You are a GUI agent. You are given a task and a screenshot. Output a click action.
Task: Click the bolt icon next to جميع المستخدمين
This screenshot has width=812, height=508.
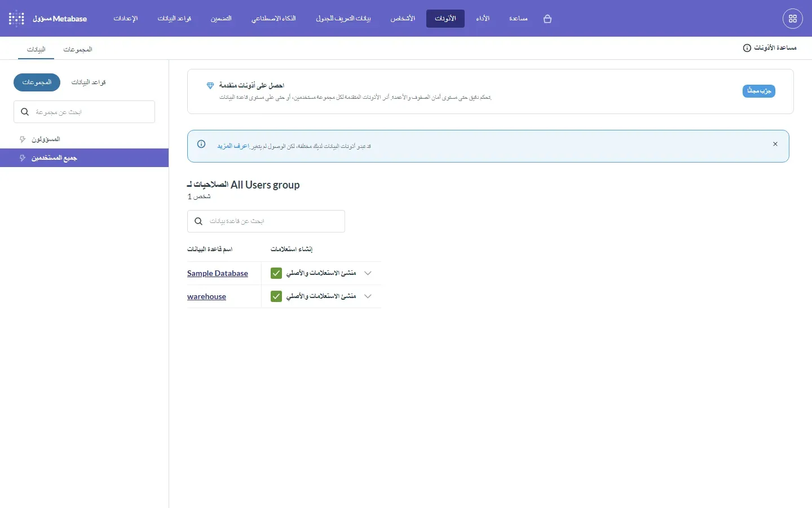coord(23,158)
